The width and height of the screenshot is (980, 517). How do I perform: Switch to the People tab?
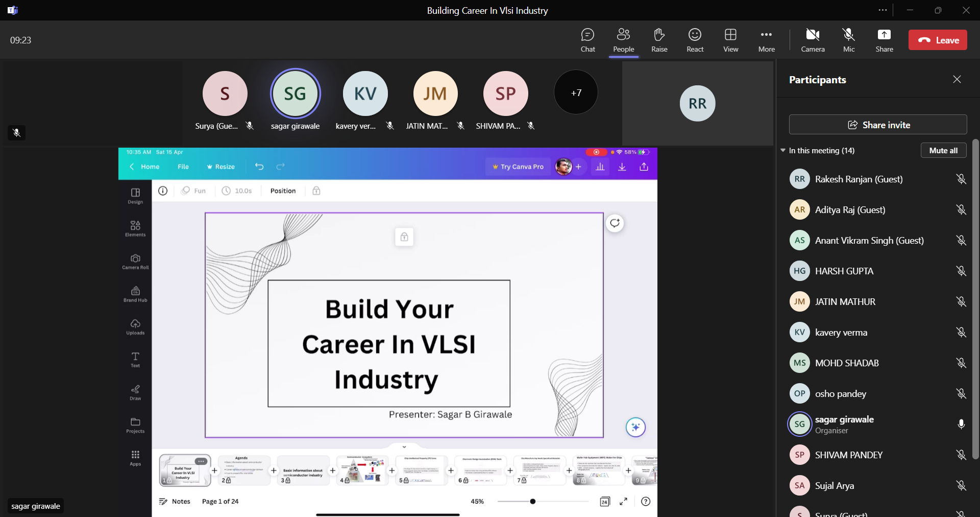[623, 40]
